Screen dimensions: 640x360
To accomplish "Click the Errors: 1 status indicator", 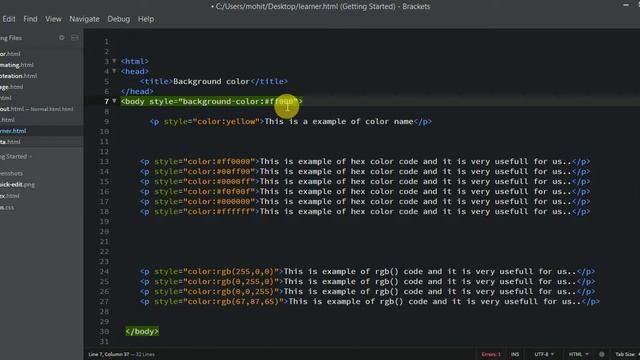I will (491, 354).
